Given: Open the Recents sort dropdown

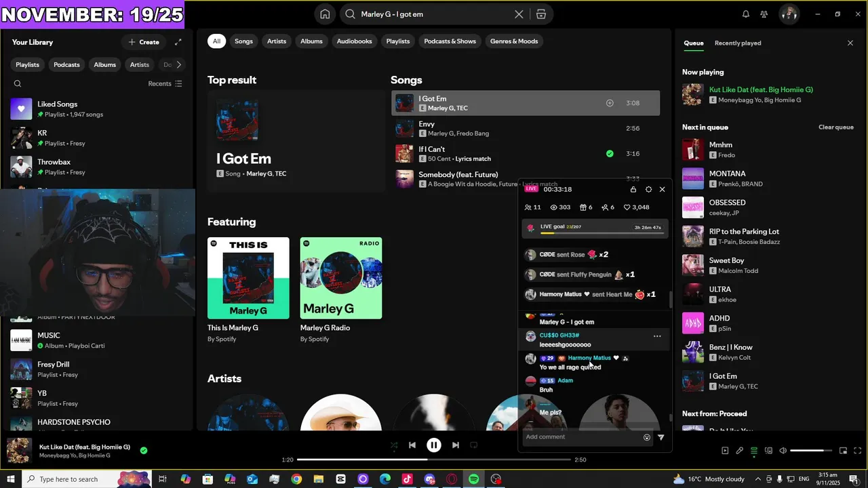Looking at the screenshot, I should (x=165, y=84).
